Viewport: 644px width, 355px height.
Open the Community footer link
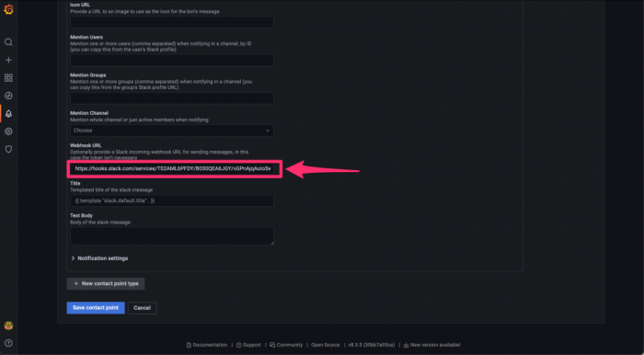coord(286,345)
